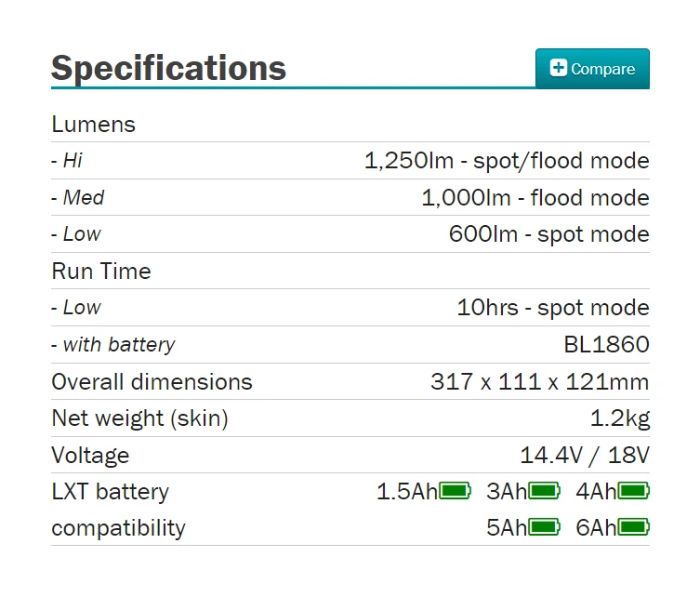Click the plus icon on Compare
Image resolution: width=700 pixels, height=597 pixels.
(559, 68)
